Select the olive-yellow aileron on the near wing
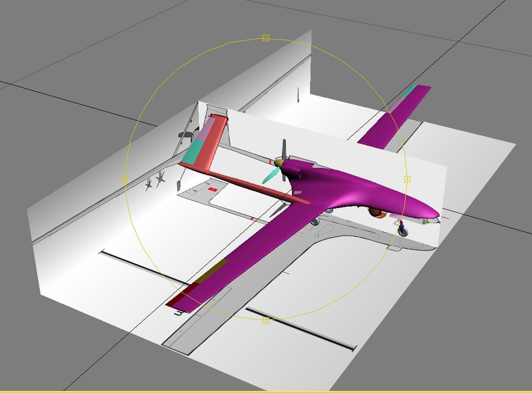Image resolution: width=532 pixels, height=393 pixels. 213,271
